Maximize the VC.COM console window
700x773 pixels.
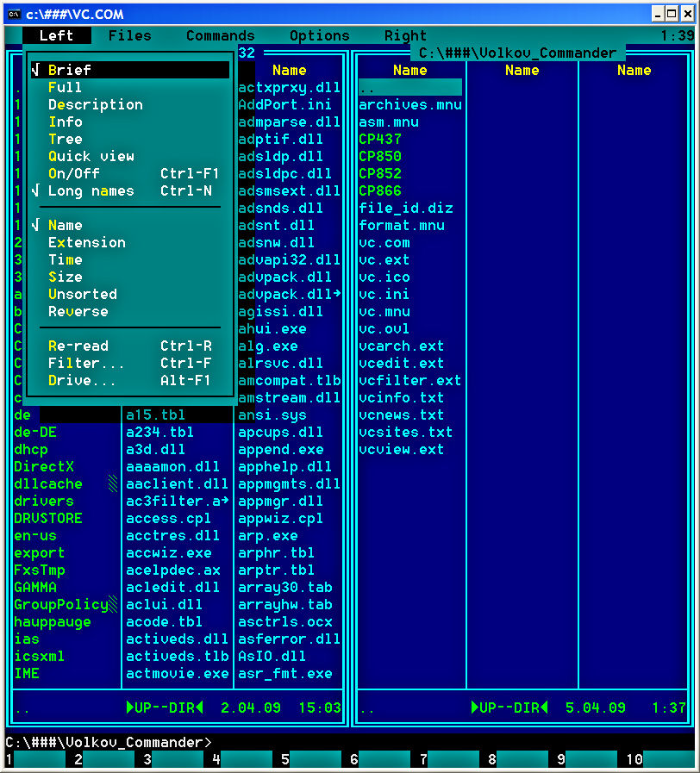click(672, 14)
